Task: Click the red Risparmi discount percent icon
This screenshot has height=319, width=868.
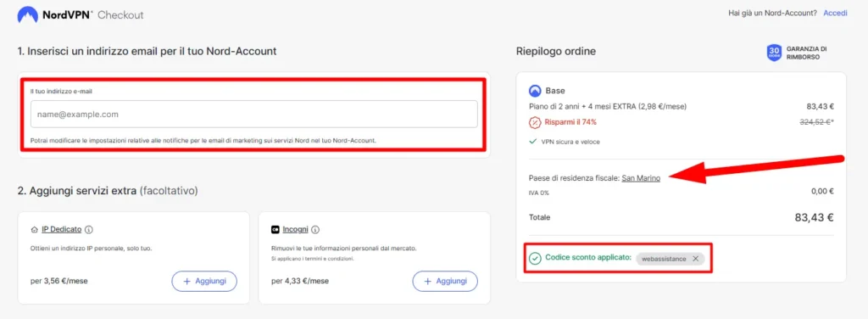Action: click(535, 122)
